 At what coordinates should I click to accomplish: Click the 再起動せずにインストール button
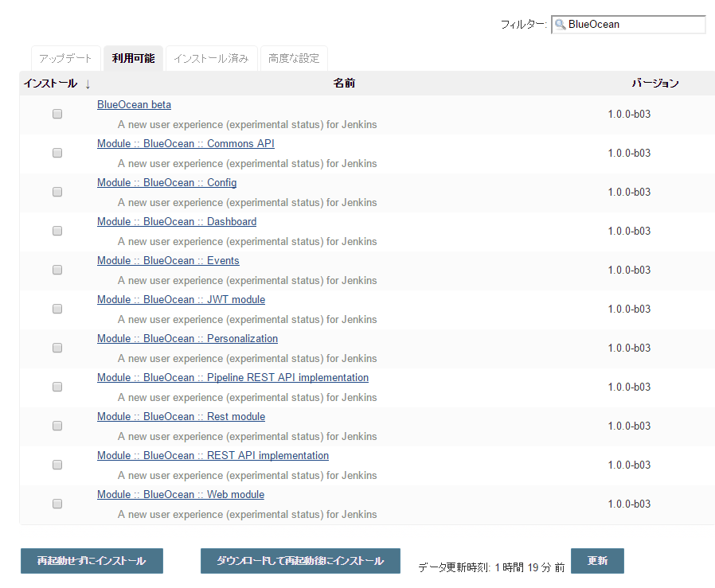click(x=91, y=561)
